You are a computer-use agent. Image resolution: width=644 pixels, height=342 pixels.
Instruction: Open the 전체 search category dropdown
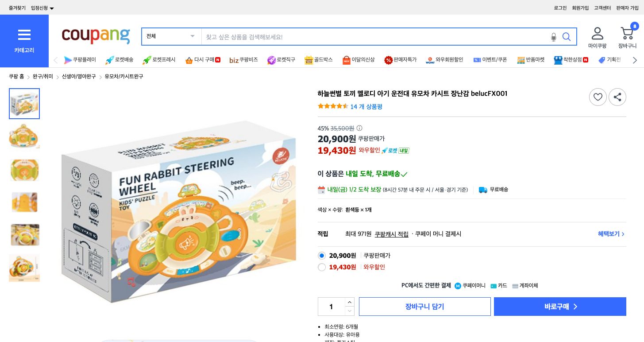pos(171,36)
